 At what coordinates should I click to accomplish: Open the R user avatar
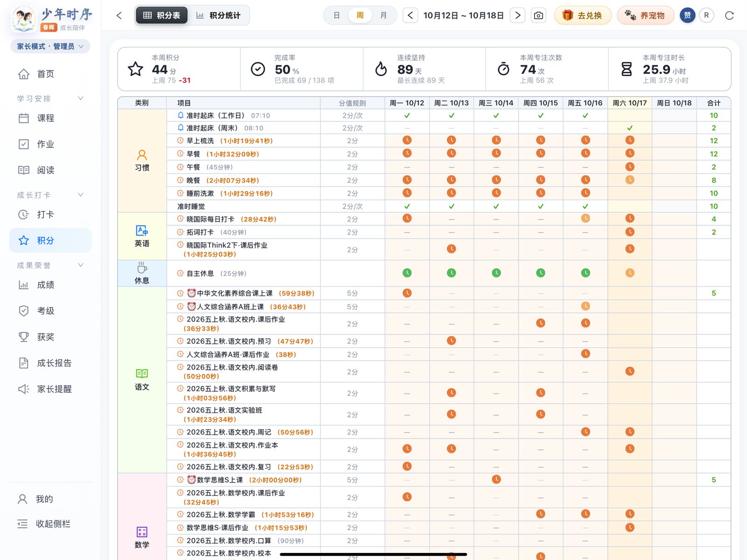coord(706,15)
